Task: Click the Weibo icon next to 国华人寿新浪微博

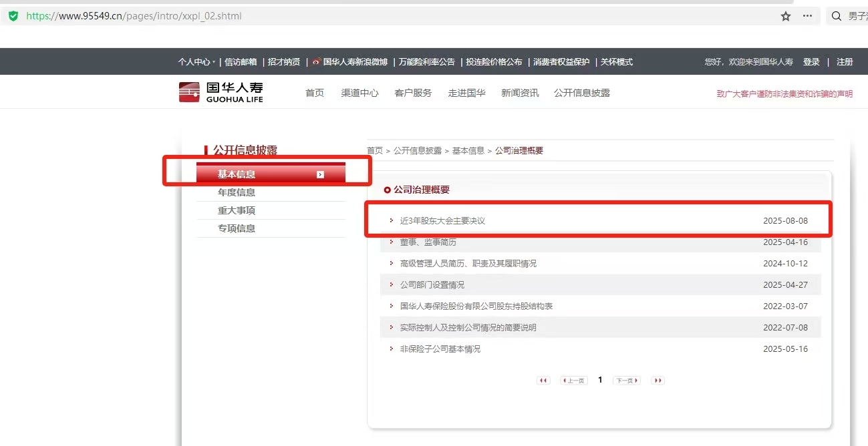Action: (x=317, y=61)
